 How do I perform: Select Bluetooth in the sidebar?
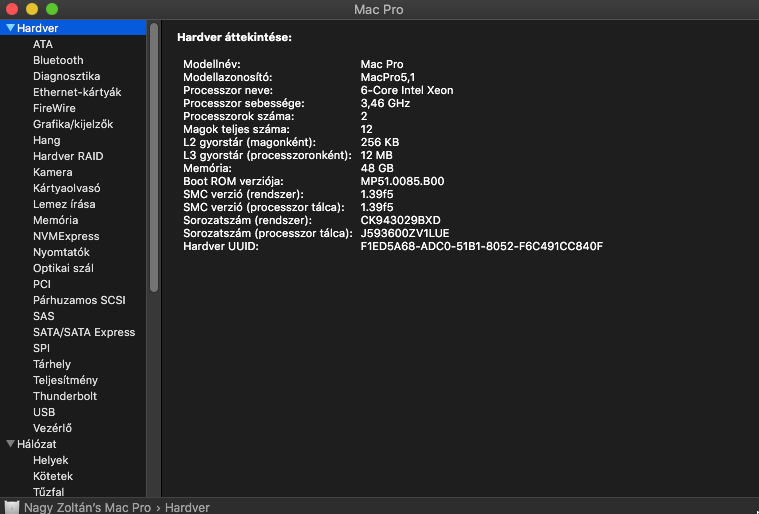(x=58, y=60)
